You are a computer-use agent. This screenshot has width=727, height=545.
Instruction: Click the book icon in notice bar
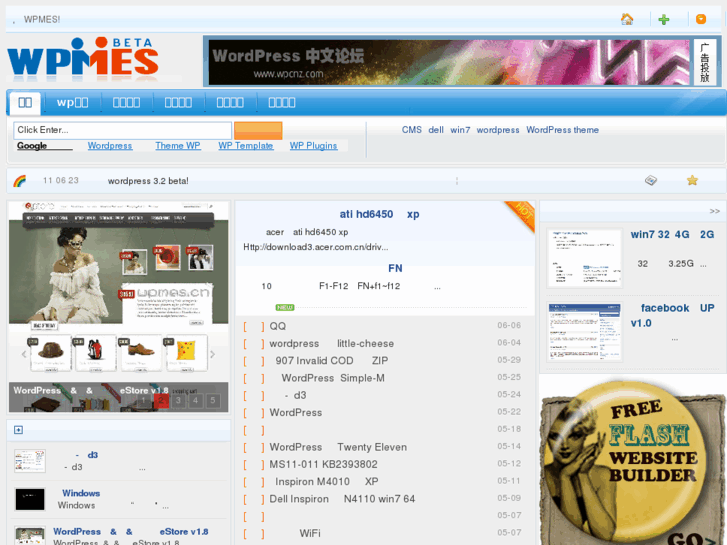(651, 180)
